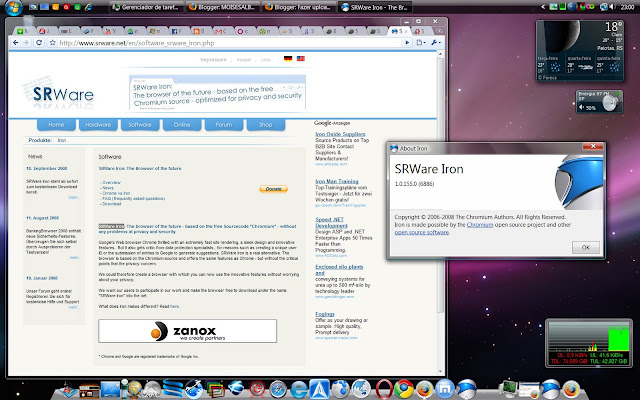Launch the blue Internet Explorer 'e' in dock
The width and height of the screenshot is (640, 400).
point(299,389)
